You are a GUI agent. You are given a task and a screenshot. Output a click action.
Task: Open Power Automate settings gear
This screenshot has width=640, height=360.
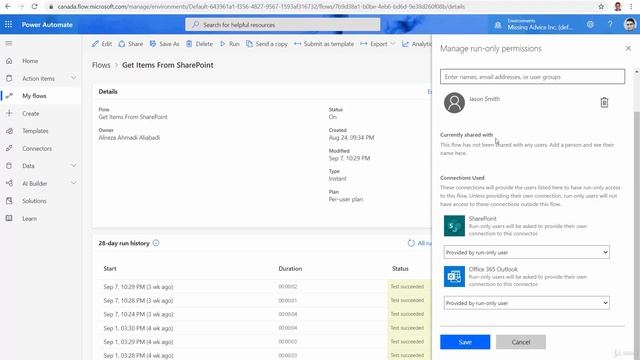coord(590,24)
